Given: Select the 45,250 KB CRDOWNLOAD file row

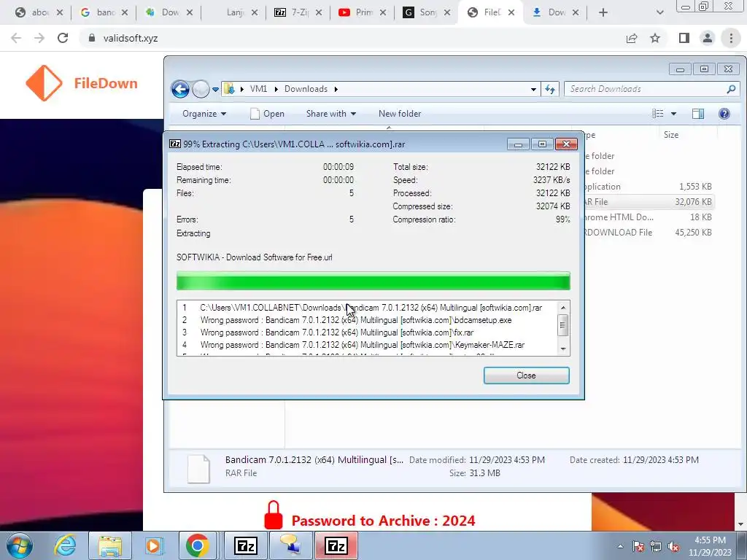Looking at the screenshot, I should click(649, 233).
